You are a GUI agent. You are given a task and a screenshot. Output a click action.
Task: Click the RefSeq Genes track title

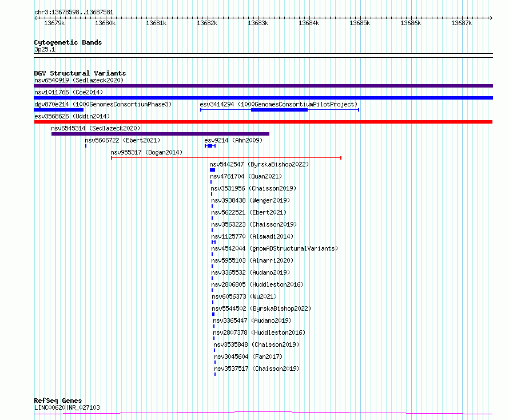(x=58, y=401)
